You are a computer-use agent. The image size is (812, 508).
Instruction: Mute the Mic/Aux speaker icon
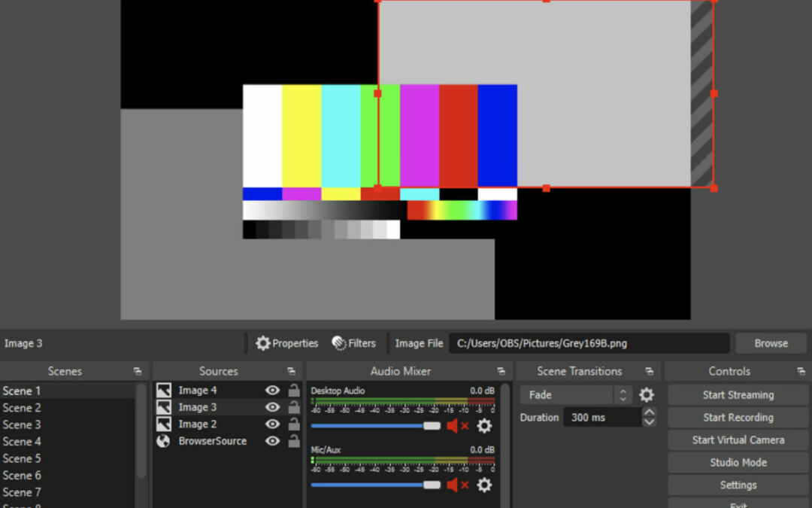pyautogui.click(x=453, y=485)
